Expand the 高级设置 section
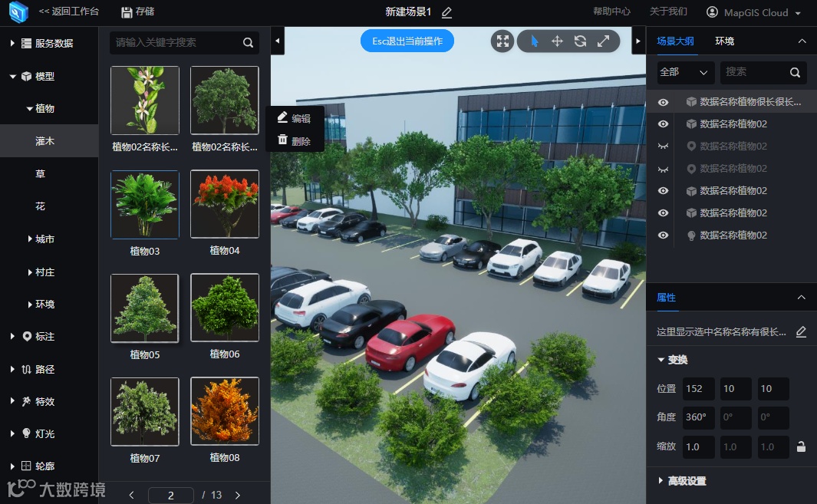 (x=661, y=480)
